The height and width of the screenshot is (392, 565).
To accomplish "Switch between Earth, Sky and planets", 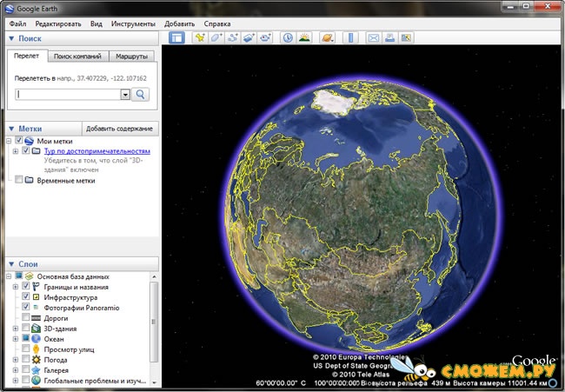I will [327, 37].
